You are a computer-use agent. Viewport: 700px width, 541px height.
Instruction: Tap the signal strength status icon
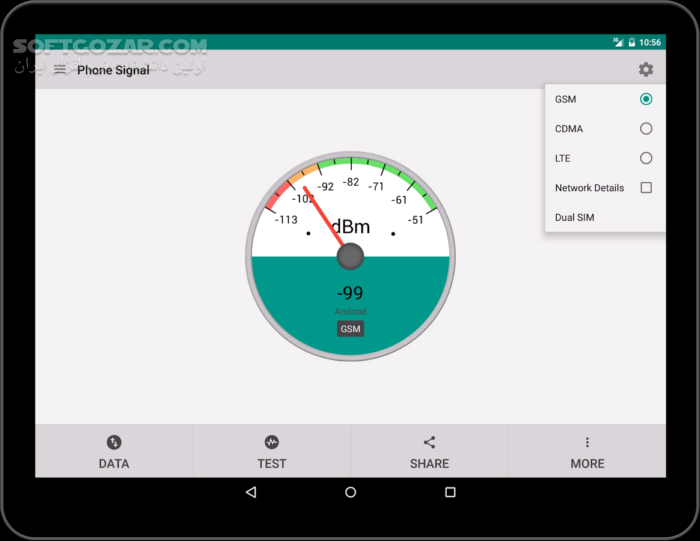pyautogui.click(x=618, y=42)
